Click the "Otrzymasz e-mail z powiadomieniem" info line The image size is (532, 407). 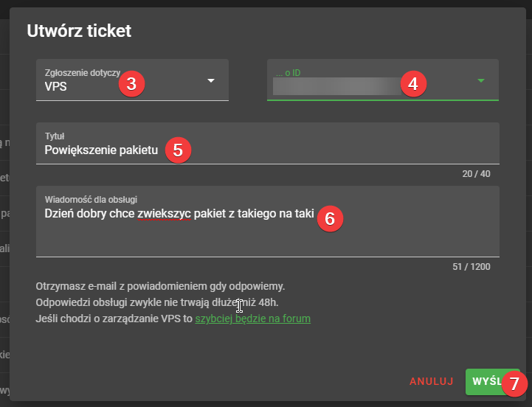click(x=160, y=286)
